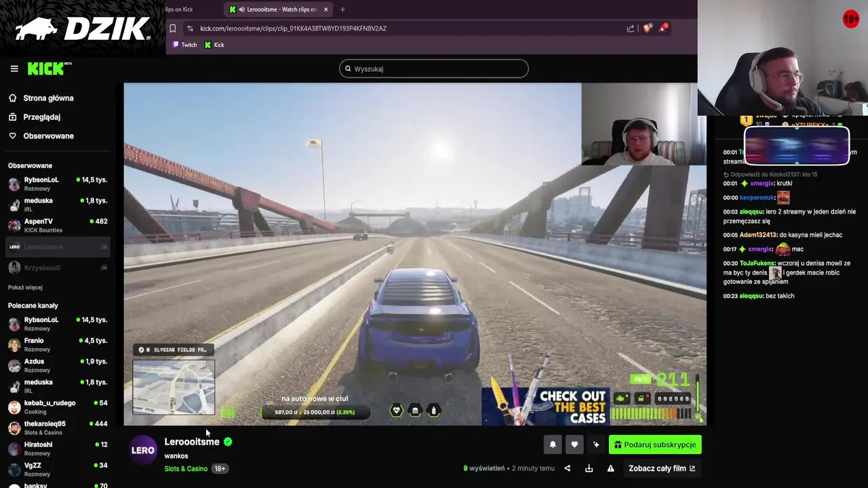Open the Twitch bookmark
Screen dimensions: 868x488
click(x=184, y=45)
